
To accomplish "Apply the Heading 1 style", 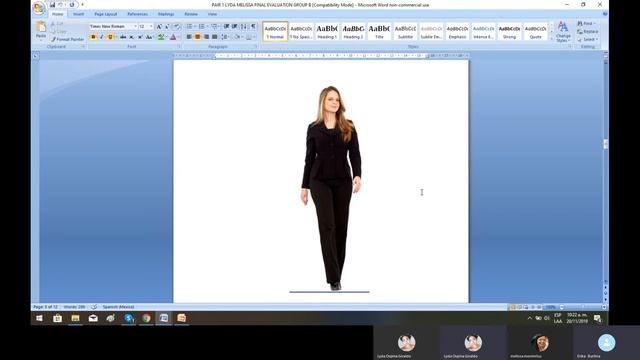I will tap(327, 31).
